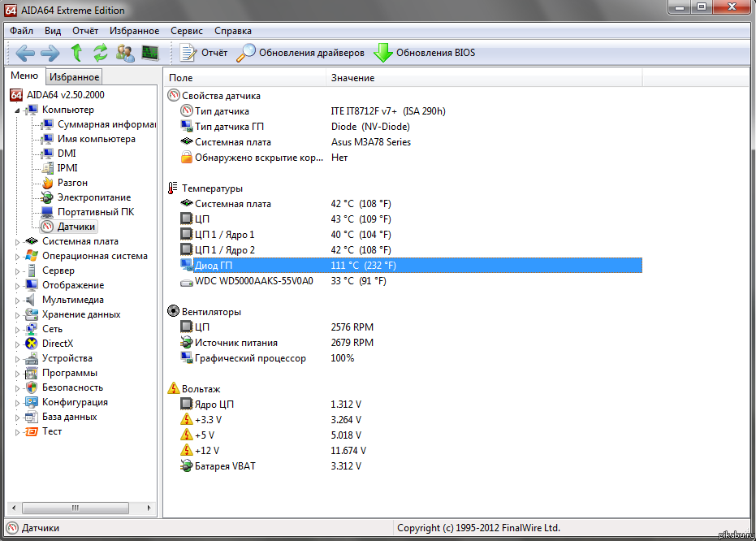Open the Файл menu
This screenshot has width=756, height=541.
point(21,31)
